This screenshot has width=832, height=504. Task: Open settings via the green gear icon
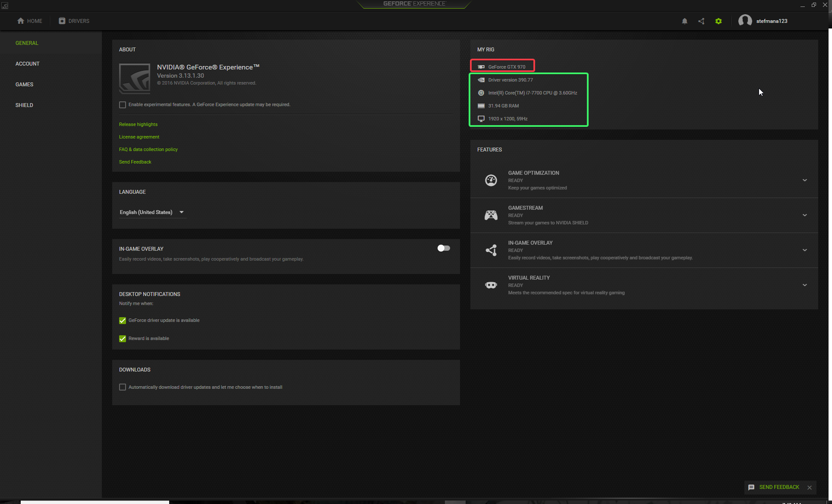(x=719, y=21)
